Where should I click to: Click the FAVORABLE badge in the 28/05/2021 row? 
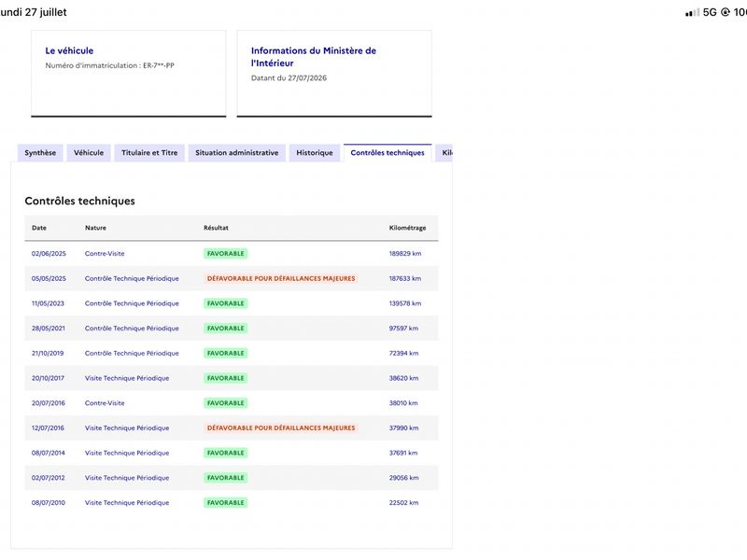(x=225, y=329)
